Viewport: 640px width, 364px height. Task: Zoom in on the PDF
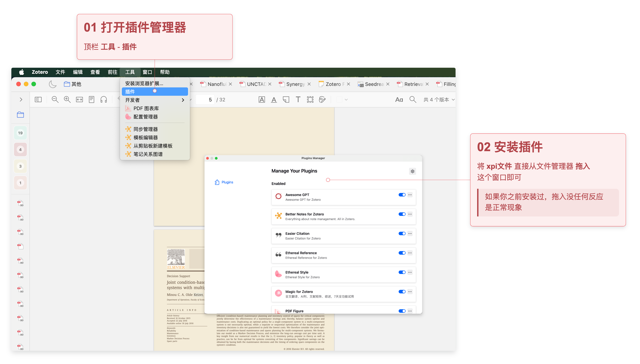[67, 100]
